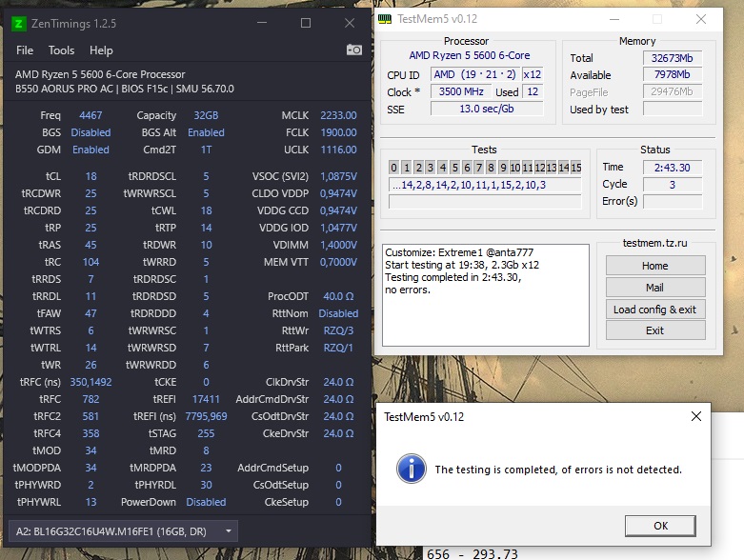Click test number 15 box in Tests

coord(576,168)
